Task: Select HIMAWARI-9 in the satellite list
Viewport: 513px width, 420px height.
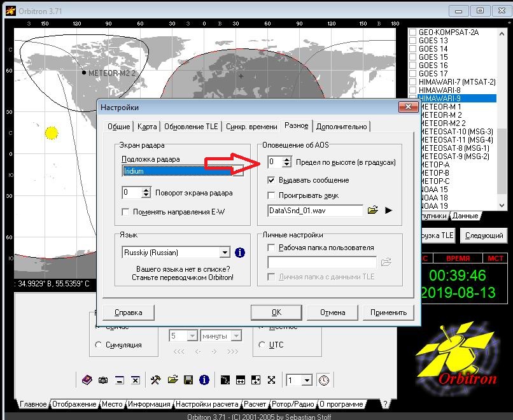Action: coord(457,98)
